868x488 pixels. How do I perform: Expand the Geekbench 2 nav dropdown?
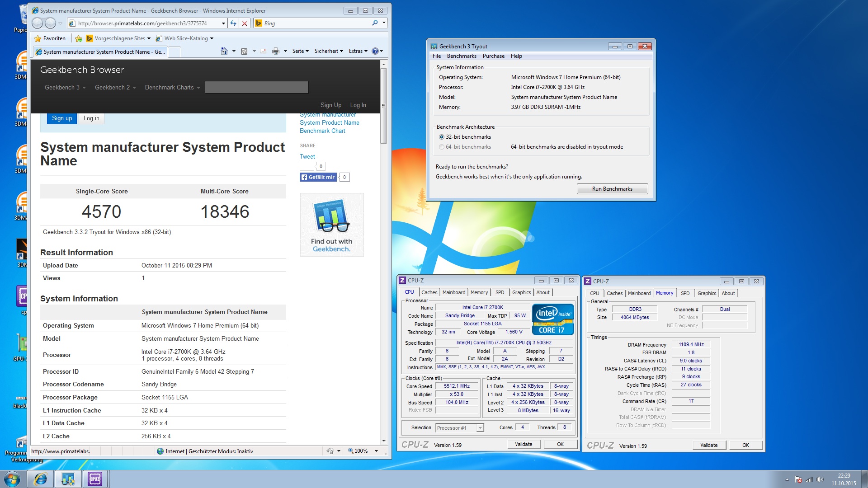(x=115, y=87)
